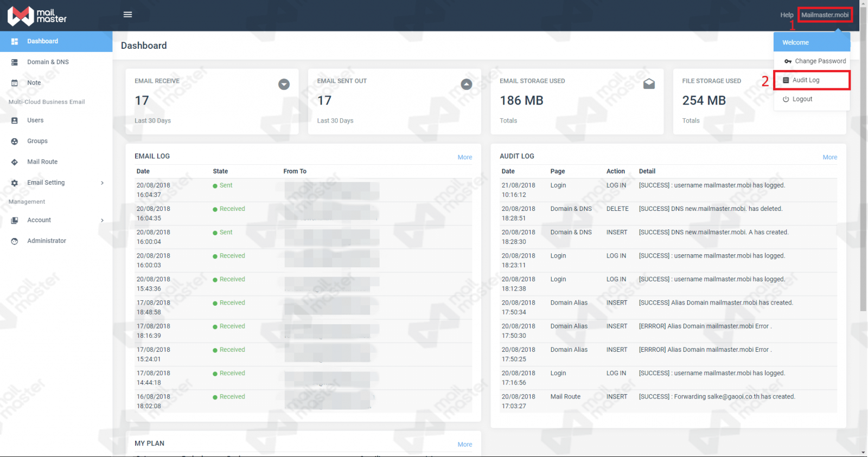Click More link in Email Log panel
This screenshot has width=868, height=457.
click(464, 157)
